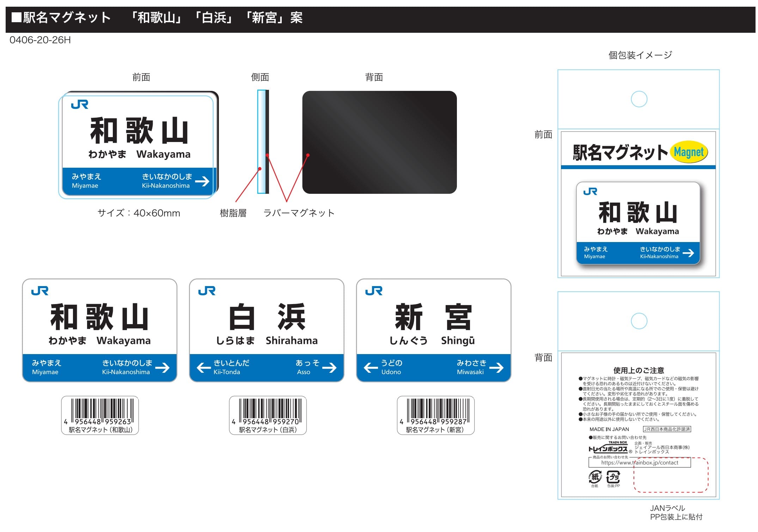
Task: Click the right arrow next to Kii-Nakanoshima in the front view
Action: coord(202,181)
